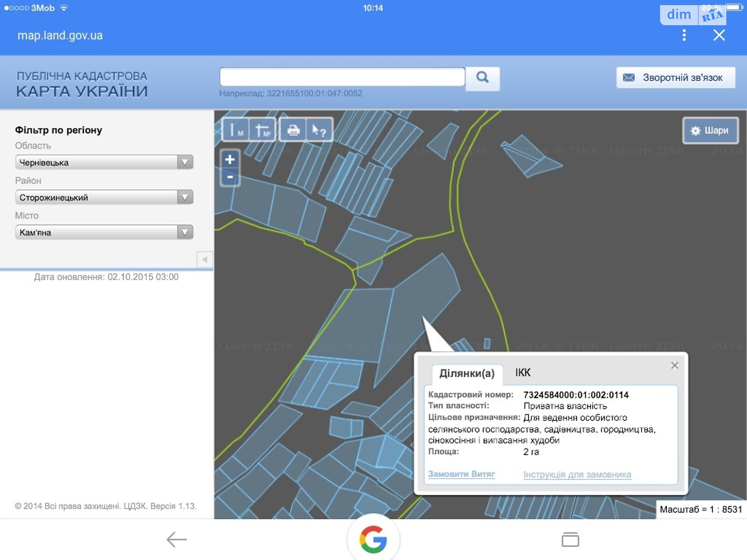Activate the identify parcel info tool
Image resolution: width=747 pixels, height=560 pixels.
click(319, 130)
